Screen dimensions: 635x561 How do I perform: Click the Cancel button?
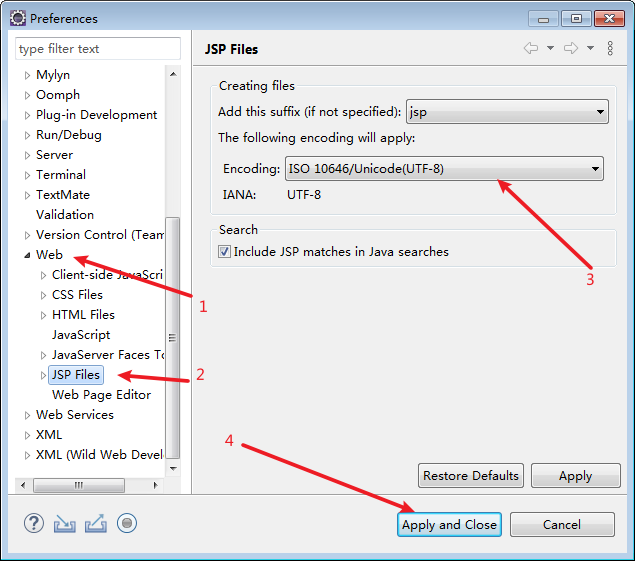click(562, 525)
